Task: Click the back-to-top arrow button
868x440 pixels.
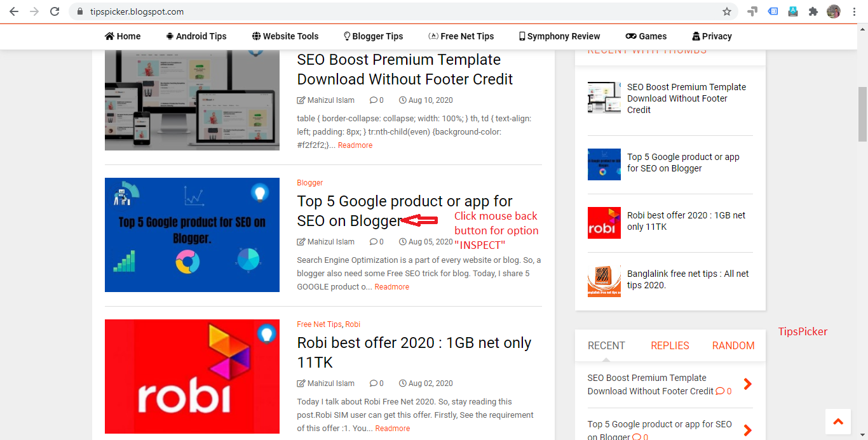Action: (x=837, y=421)
